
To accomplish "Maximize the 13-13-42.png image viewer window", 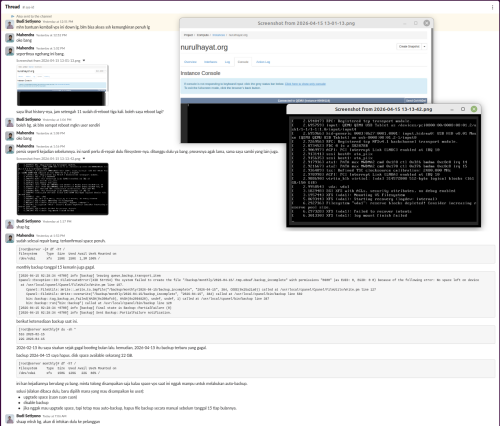I will [463, 109].
